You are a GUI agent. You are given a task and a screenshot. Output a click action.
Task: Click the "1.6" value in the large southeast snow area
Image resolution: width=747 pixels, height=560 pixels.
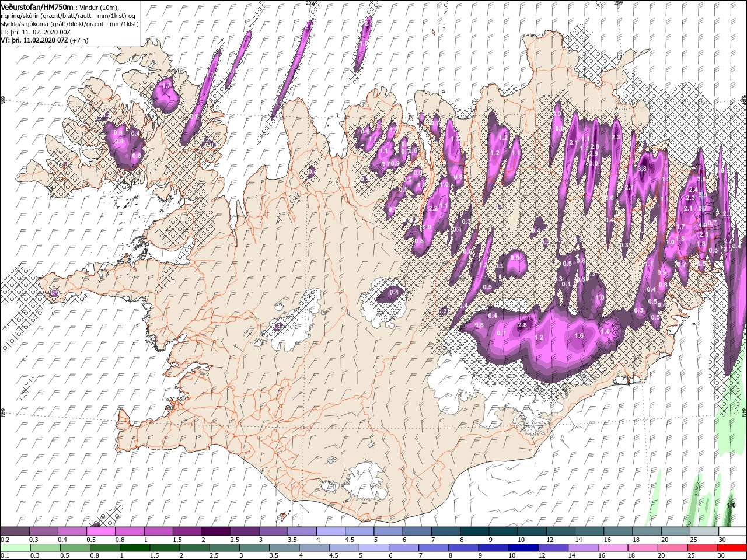(579, 336)
